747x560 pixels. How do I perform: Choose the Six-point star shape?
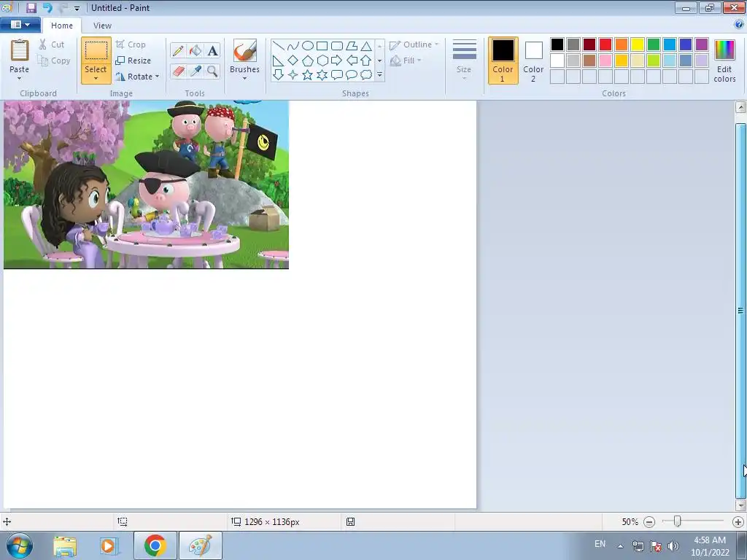322,75
